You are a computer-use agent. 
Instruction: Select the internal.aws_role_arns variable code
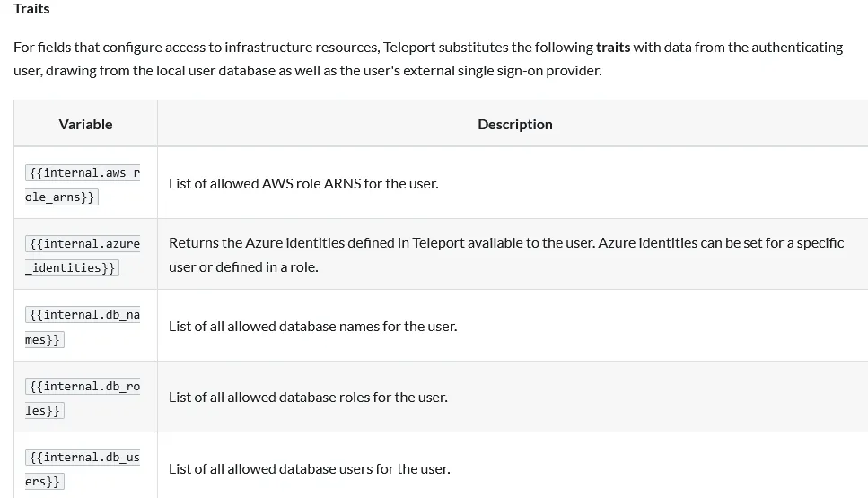[83, 184]
